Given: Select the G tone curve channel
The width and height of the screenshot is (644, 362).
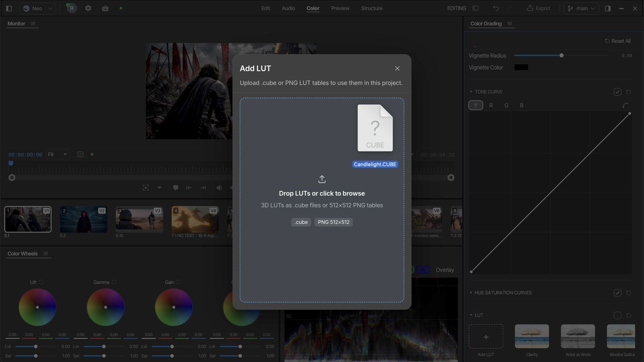Looking at the screenshot, I should pos(506,105).
